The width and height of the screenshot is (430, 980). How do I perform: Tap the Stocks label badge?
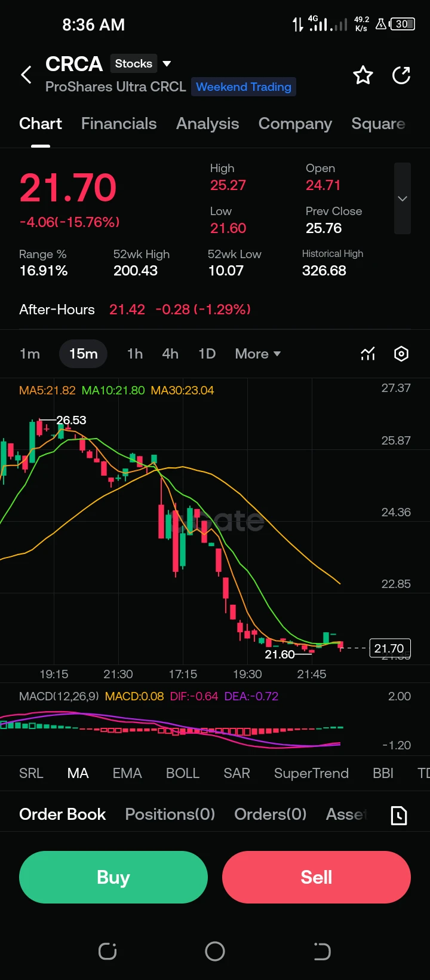pos(134,63)
